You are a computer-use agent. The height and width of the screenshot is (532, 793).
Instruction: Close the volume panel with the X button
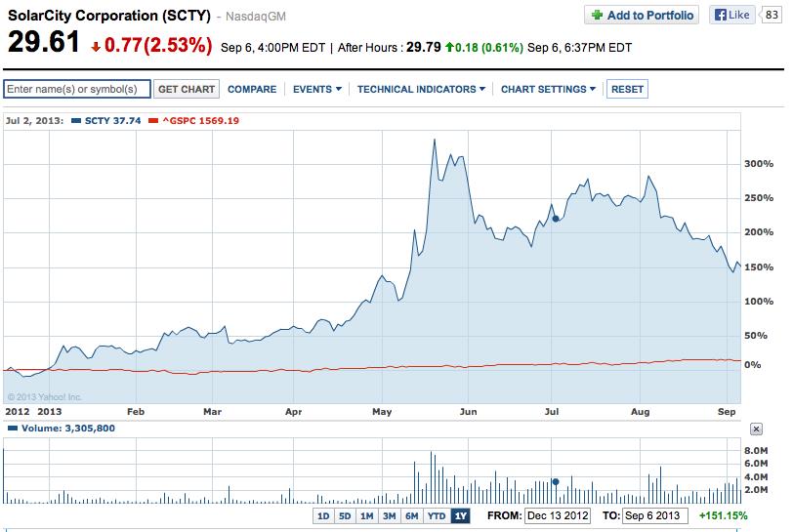pyautogui.click(x=756, y=430)
